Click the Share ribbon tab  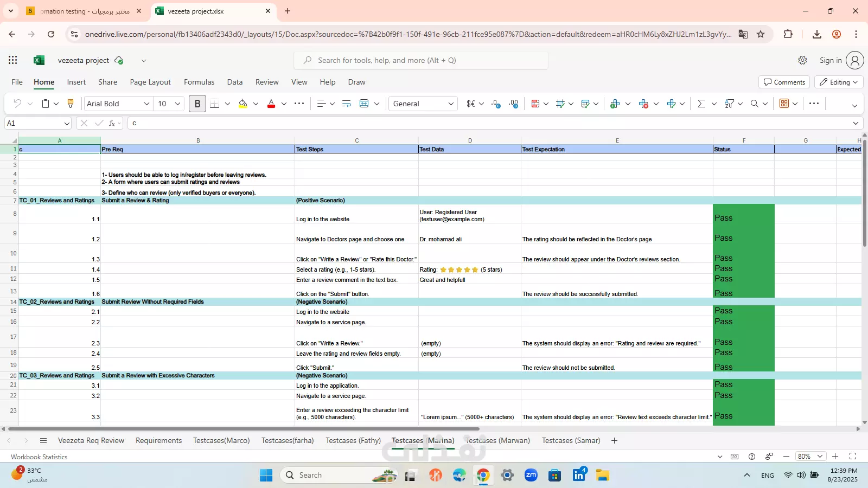[107, 82]
